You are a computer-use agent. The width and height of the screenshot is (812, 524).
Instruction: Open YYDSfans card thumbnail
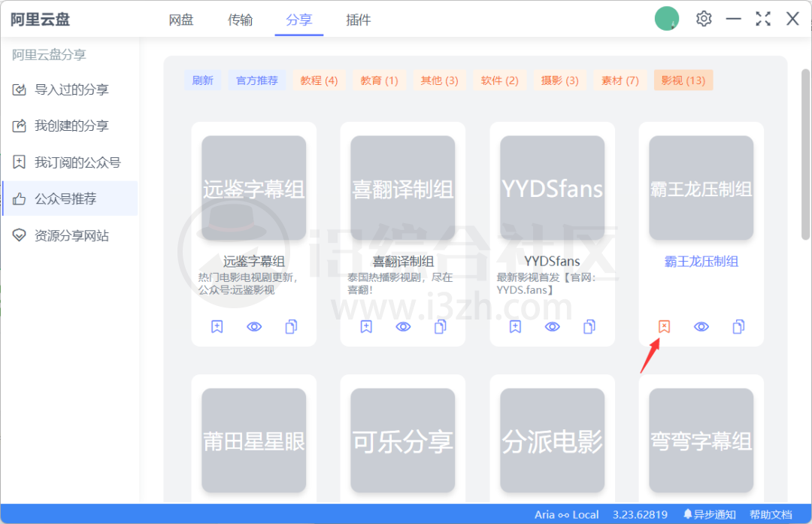pos(552,188)
